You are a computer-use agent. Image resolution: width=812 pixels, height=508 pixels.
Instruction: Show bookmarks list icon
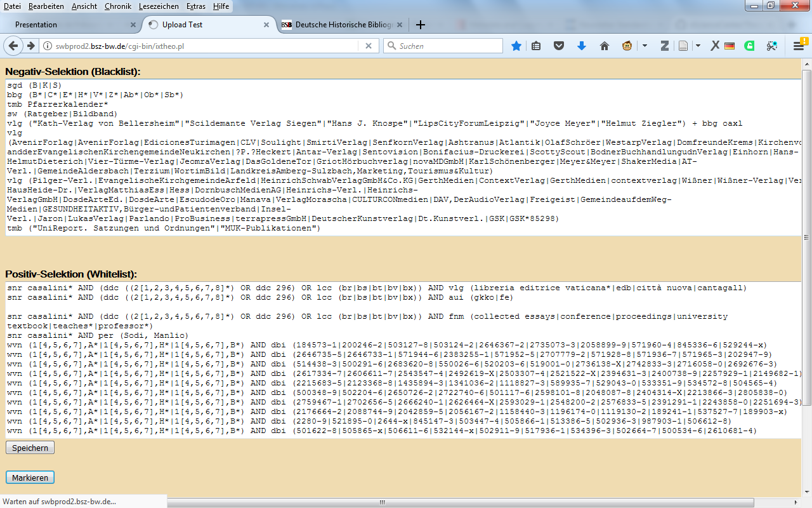(536, 46)
